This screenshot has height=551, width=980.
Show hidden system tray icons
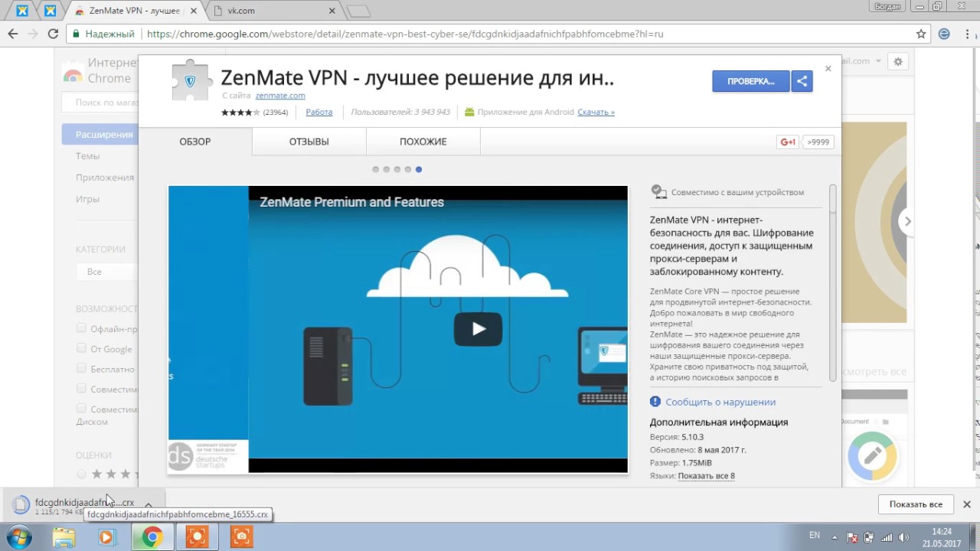[x=836, y=537]
